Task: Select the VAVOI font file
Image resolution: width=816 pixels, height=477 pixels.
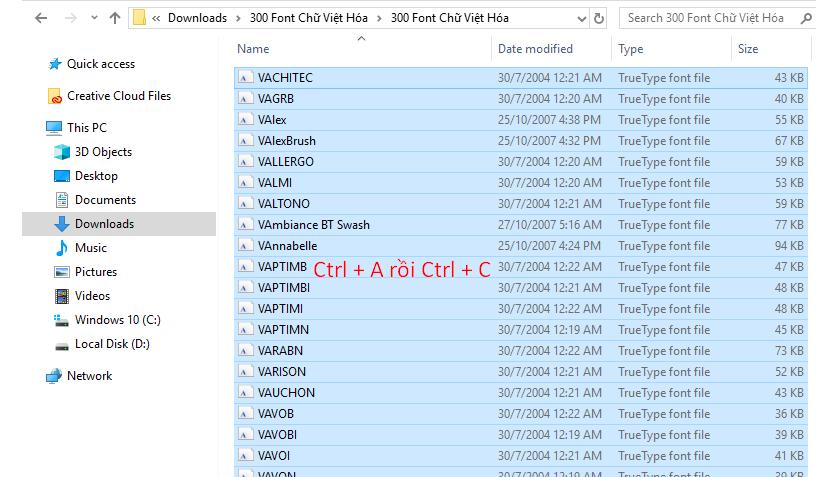Action: click(520, 456)
